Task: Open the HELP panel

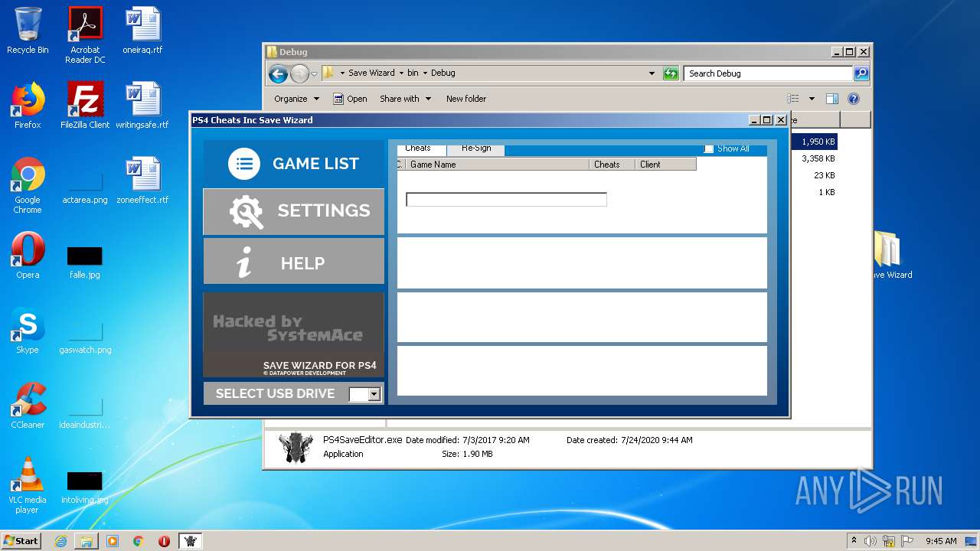Action: pos(294,262)
